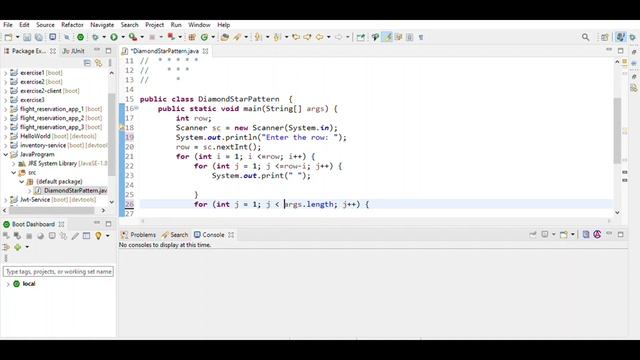Click the editor vertical scrollbar thumb

617,131
